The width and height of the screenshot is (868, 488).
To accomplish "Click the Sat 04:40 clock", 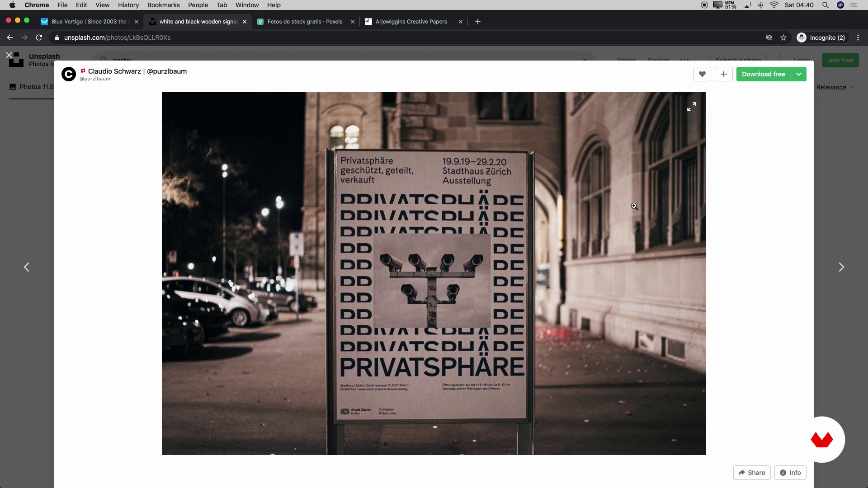I will [x=799, y=5].
